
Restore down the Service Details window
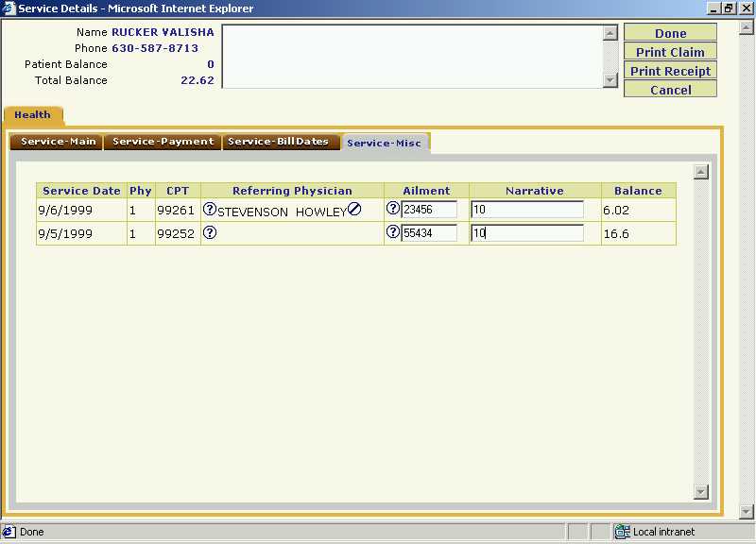729,8
